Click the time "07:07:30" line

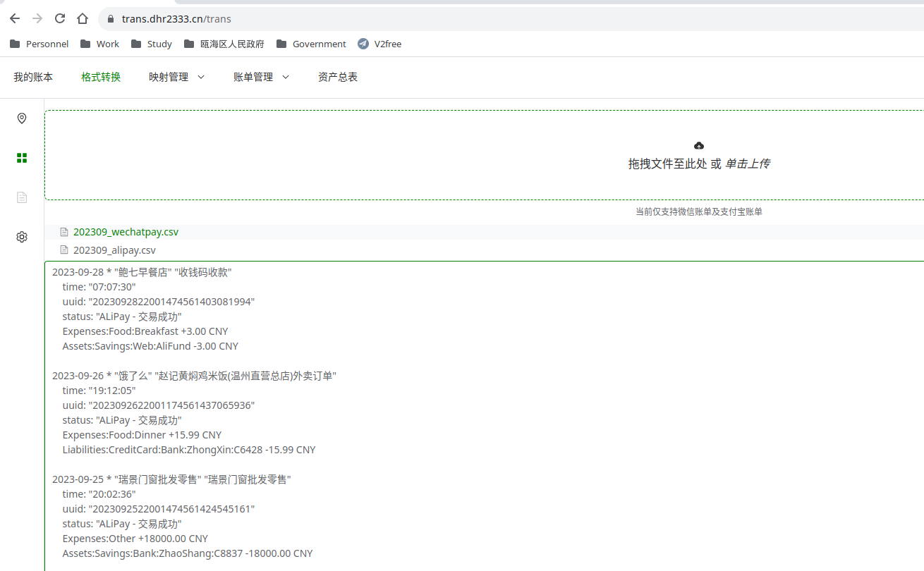point(99,287)
